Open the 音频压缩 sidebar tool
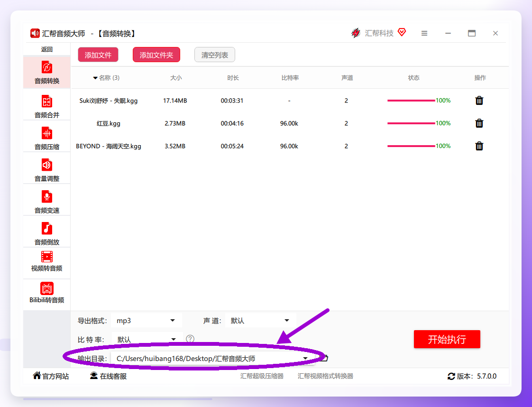Viewport: 532px width, 407px height. tap(47, 138)
